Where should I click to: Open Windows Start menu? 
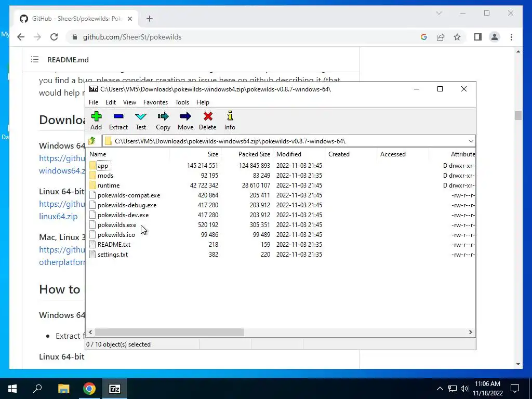(12, 389)
